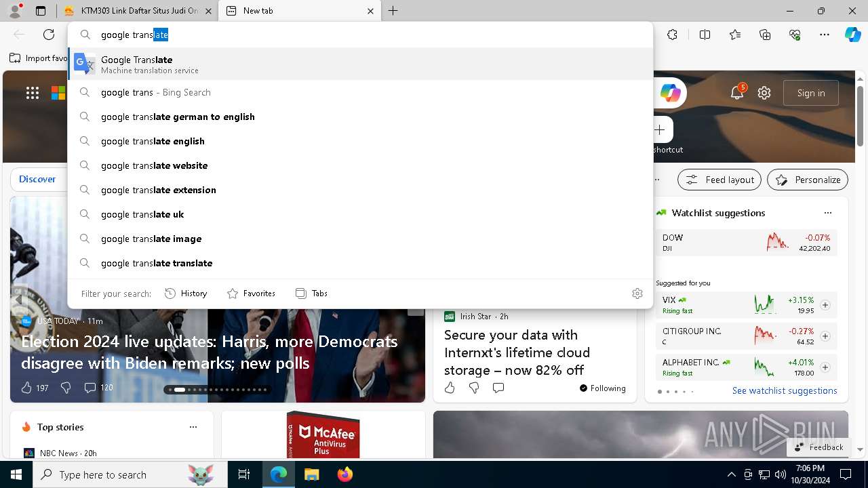Image resolution: width=868 pixels, height=488 pixels.
Task: Open the Copilot icon on new tab page
Action: coord(670,93)
